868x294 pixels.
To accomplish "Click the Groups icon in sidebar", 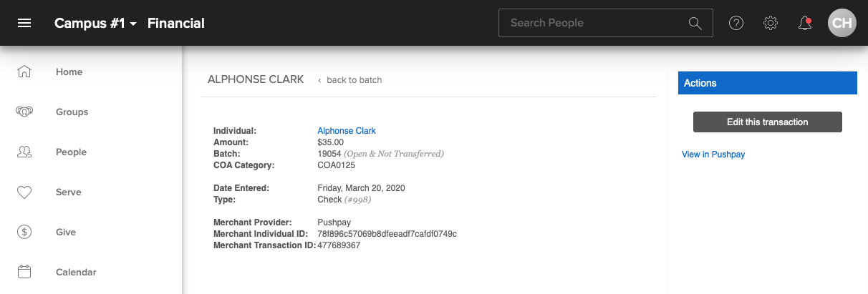I will 24,112.
